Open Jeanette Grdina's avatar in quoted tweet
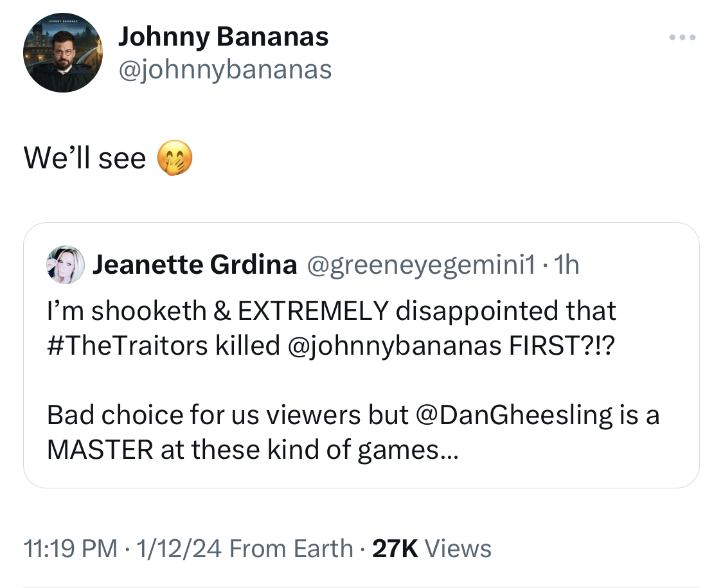723x588 pixels. tap(66, 265)
